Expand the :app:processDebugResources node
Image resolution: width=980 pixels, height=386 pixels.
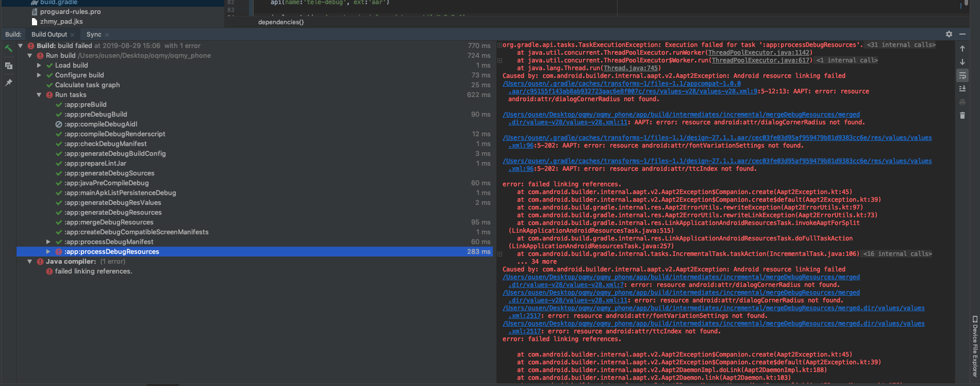pos(48,252)
